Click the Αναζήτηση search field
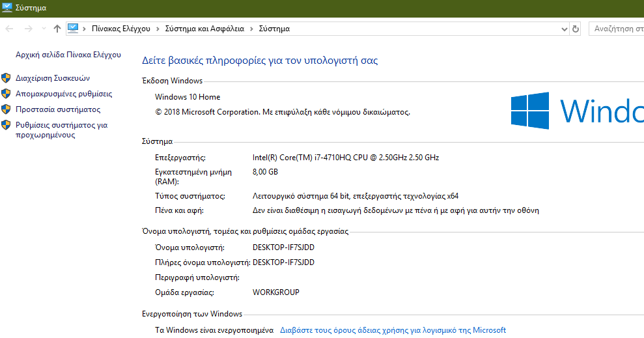This screenshot has width=644, height=338. tap(617, 29)
